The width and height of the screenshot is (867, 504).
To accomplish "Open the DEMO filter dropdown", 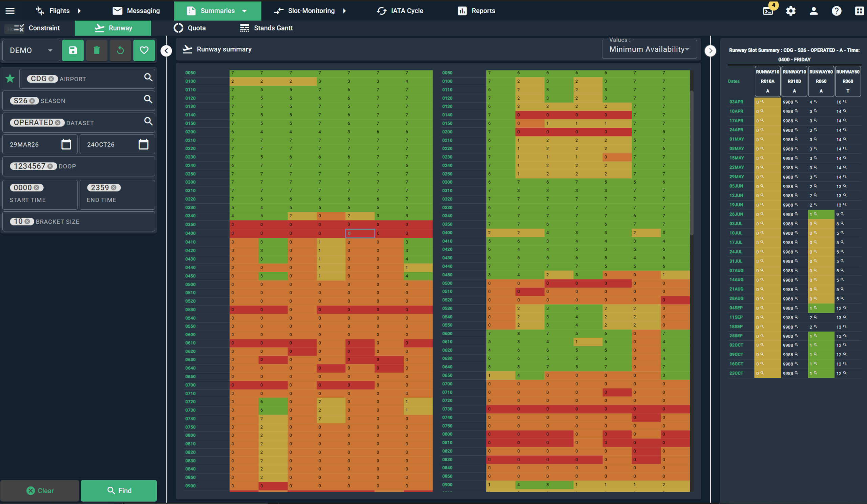I will click(x=31, y=50).
